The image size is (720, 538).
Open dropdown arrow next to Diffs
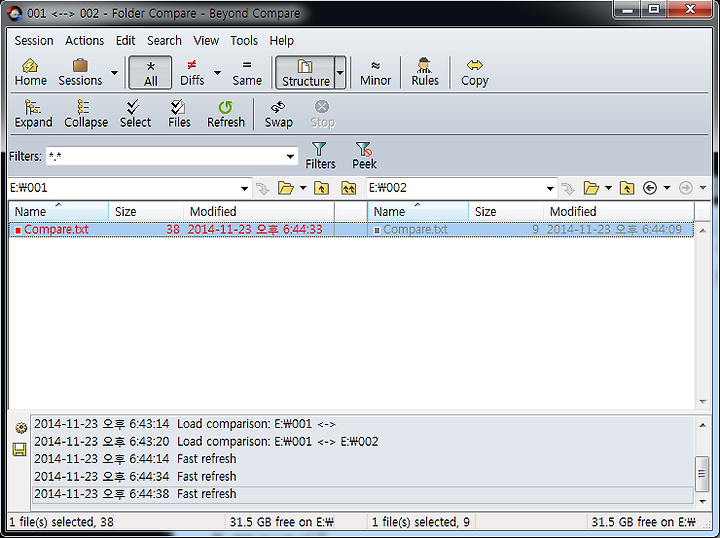coord(218,73)
